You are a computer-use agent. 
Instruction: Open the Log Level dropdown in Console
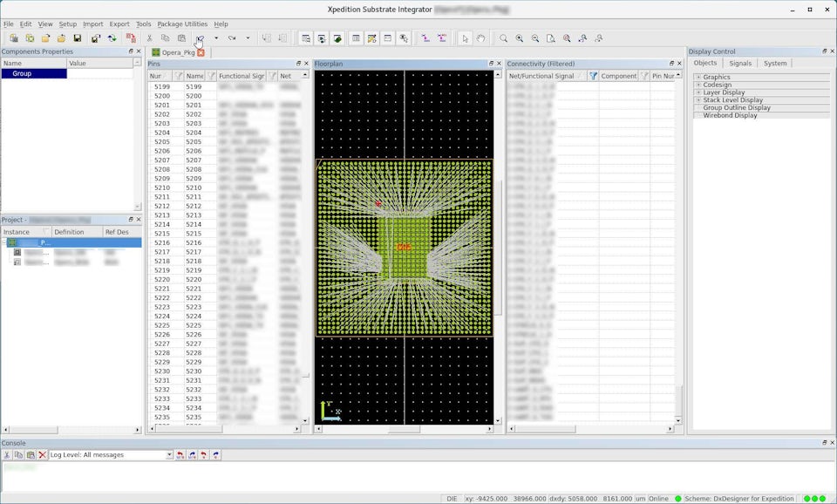pos(171,454)
